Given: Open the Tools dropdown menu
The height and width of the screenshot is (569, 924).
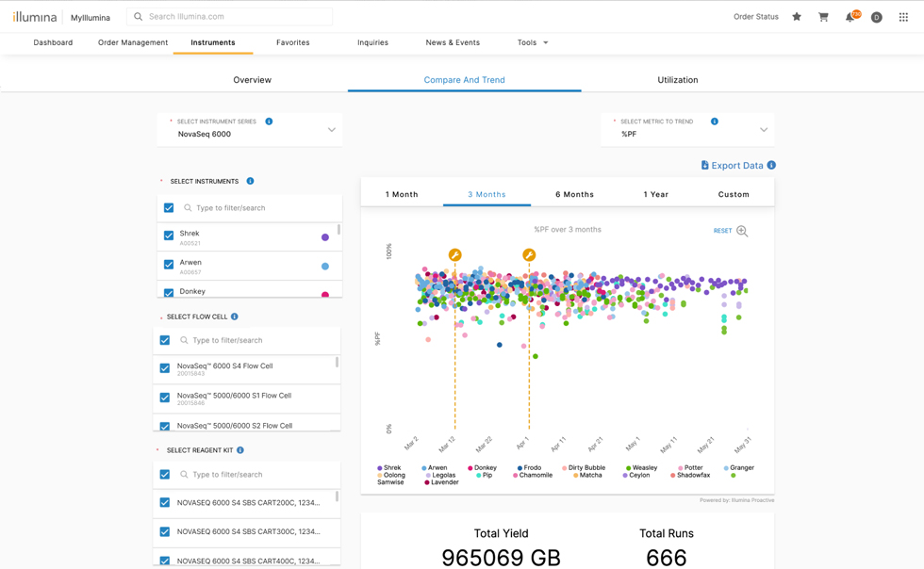Looking at the screenshot, I should coord(533,42).
